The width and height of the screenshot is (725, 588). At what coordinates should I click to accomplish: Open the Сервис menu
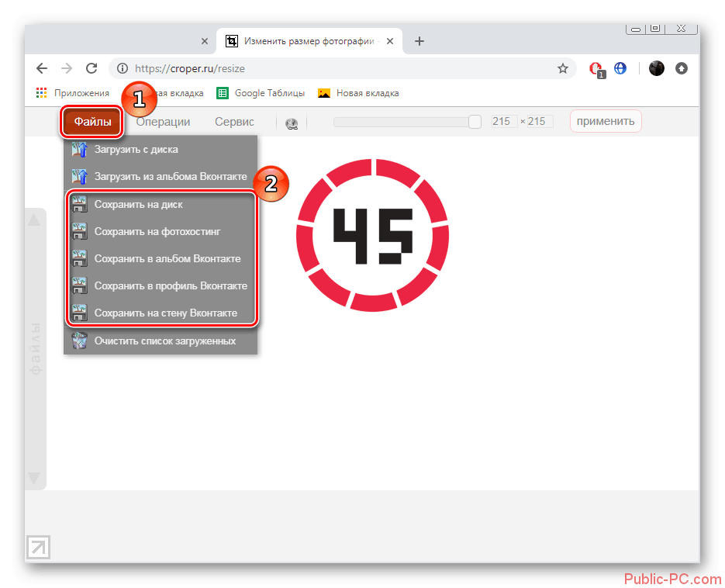pos(234,122)
